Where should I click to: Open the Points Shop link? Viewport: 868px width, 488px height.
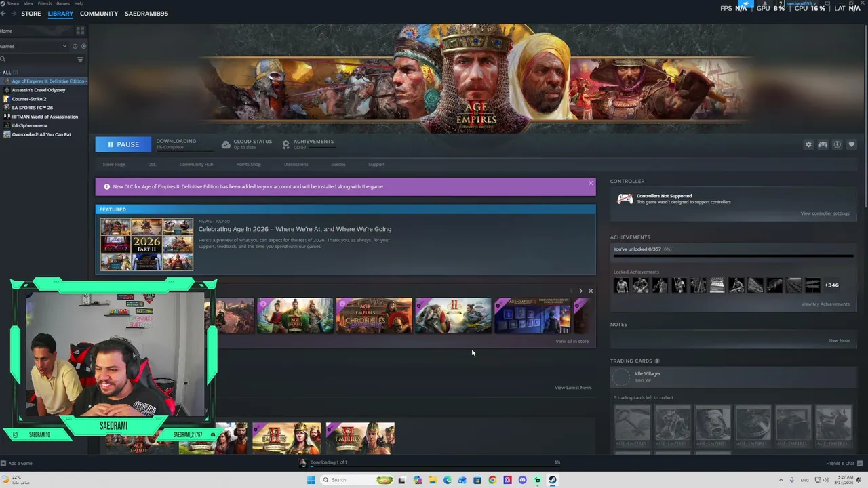pos(248,165)
